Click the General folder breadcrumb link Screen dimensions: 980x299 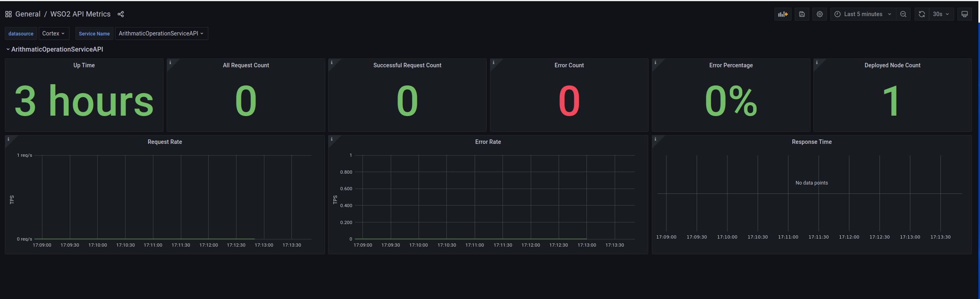click(28, 14)
